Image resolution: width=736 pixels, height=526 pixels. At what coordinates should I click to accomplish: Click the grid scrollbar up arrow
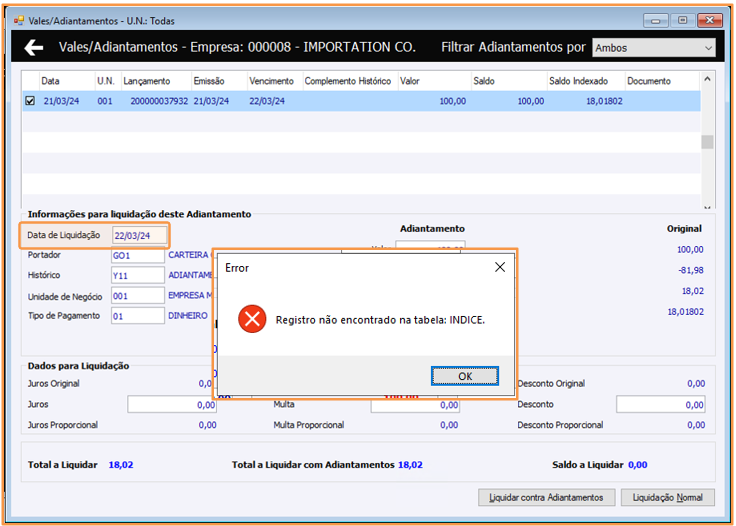coord(707,79)
